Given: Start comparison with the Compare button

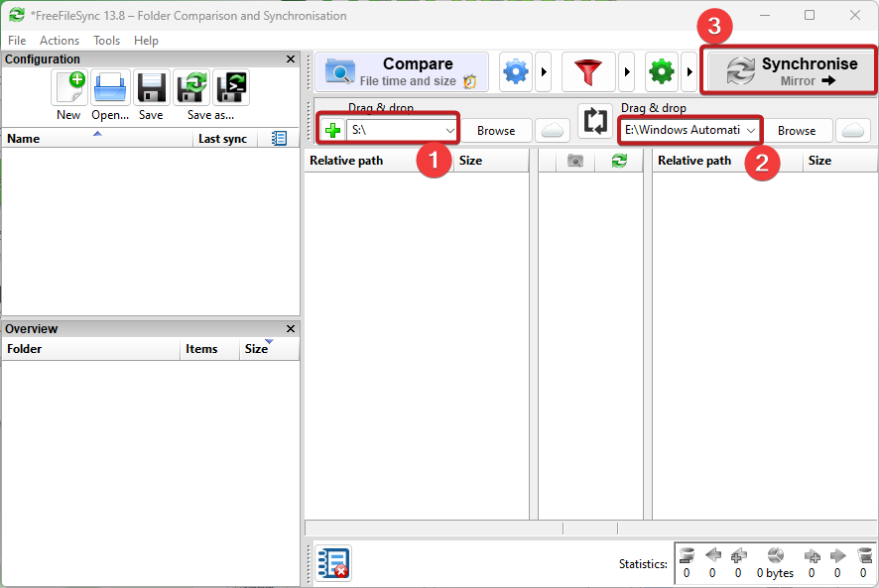Looking at the screenshot, I should [402, 71].
